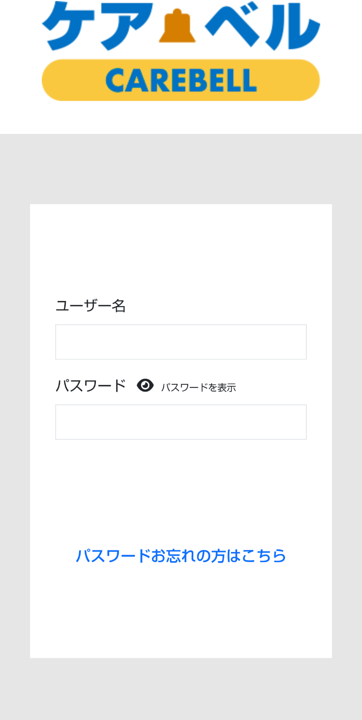The image size is (362, 720).
Task: Click the gray background below the login card
Action: coord(181,689)
